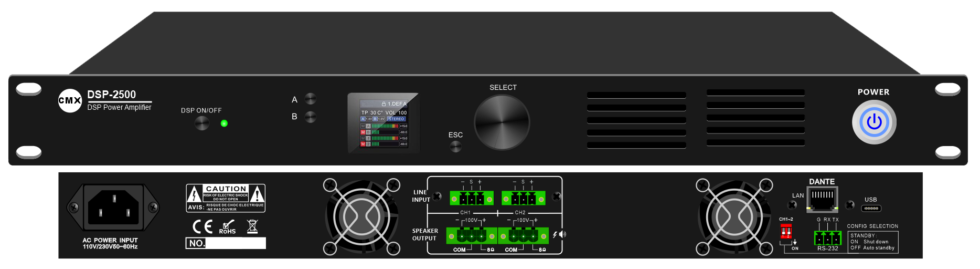Toggle the red CH1~2 DIP switch
The width and height of the screenshot is (980, 269).
pos(786,231)
